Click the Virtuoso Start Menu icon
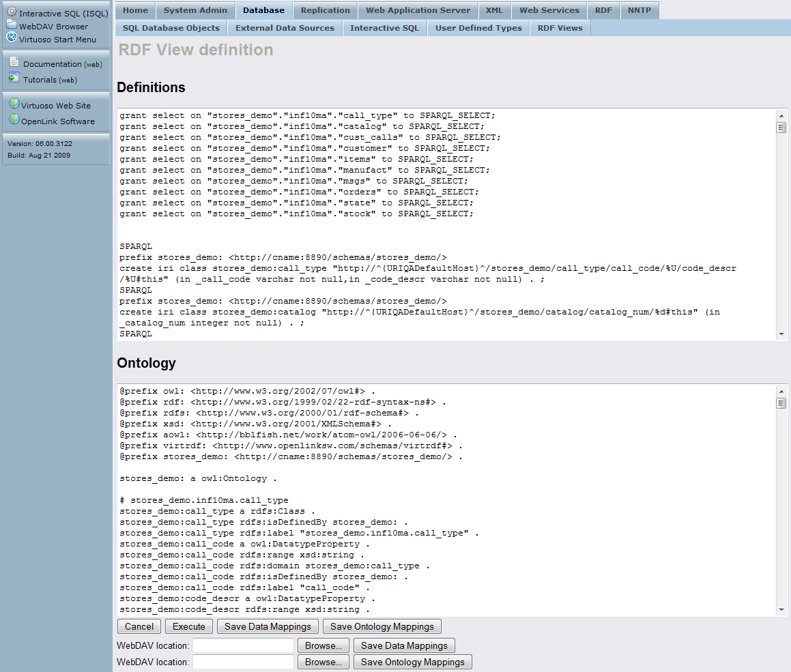Viewport: 791px width, 672px height. click(x=12, y=38)
